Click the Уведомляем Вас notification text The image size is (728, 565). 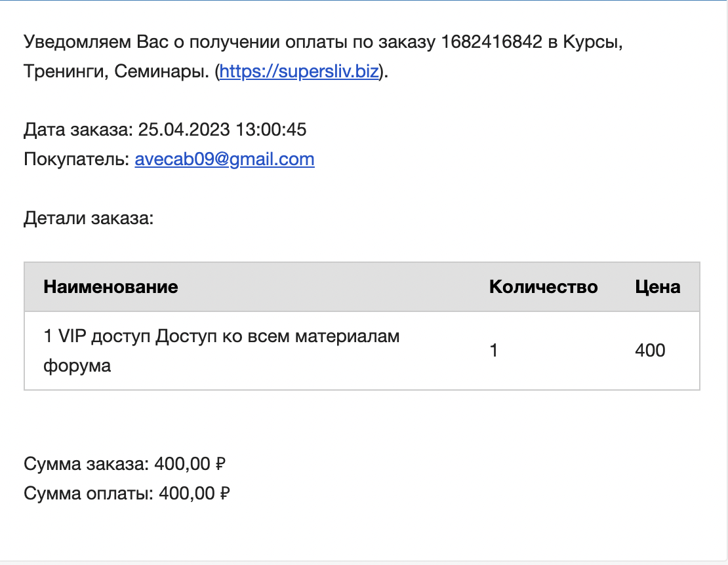(79, 42)
